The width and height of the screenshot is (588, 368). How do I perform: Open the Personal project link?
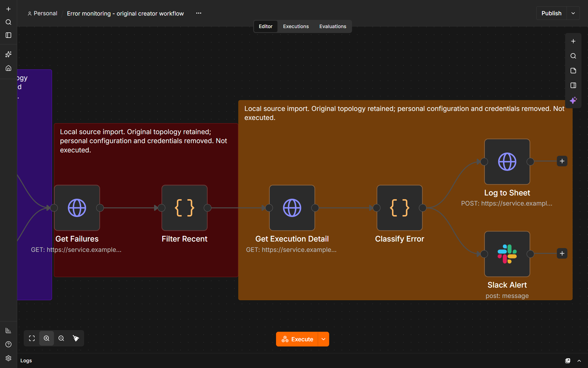[x=42, y=13]
